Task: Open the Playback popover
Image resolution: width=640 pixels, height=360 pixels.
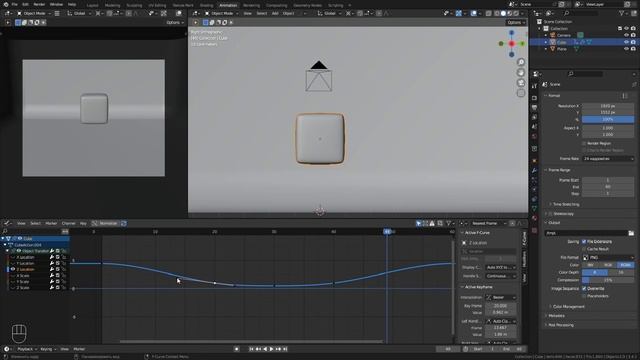Action: (27, 349)
